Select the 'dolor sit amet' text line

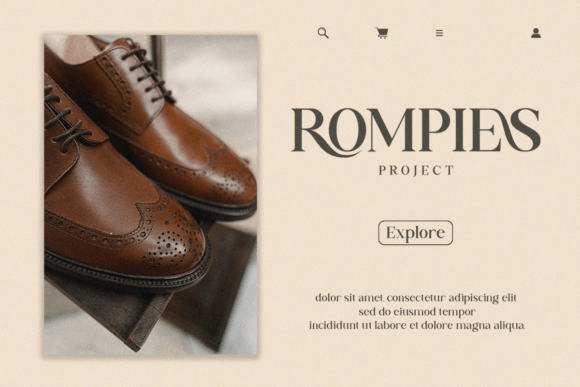416,298
